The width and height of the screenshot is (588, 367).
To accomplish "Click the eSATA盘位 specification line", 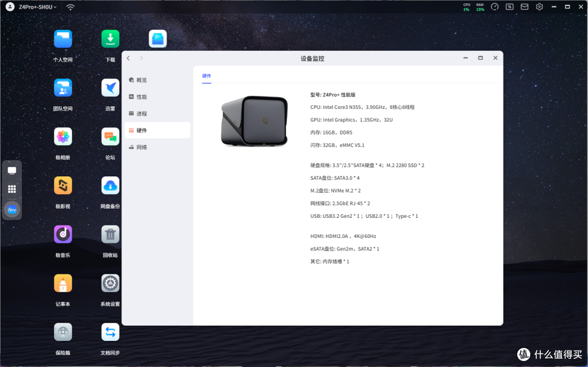I will click(x=345, y=249).
